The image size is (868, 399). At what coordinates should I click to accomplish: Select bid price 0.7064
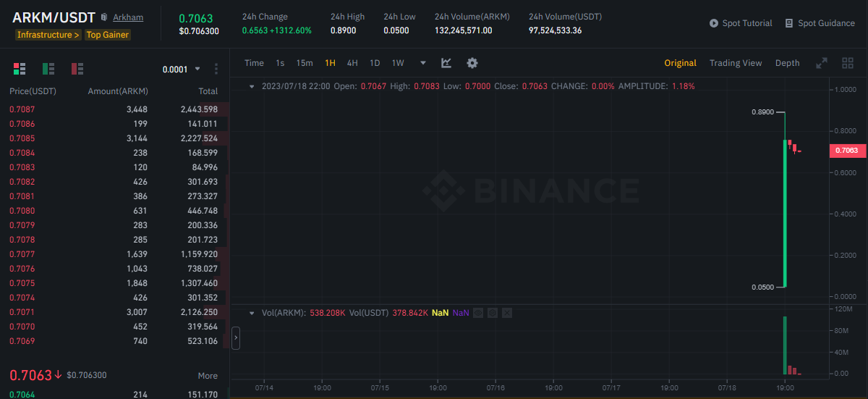coord(22,395)
